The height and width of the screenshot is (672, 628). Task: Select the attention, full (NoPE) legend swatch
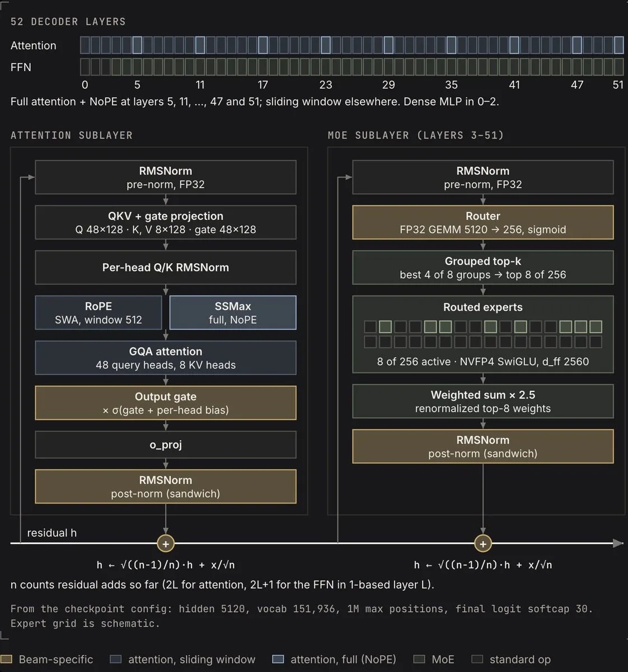pyautogui.click(x=278, y=659)
